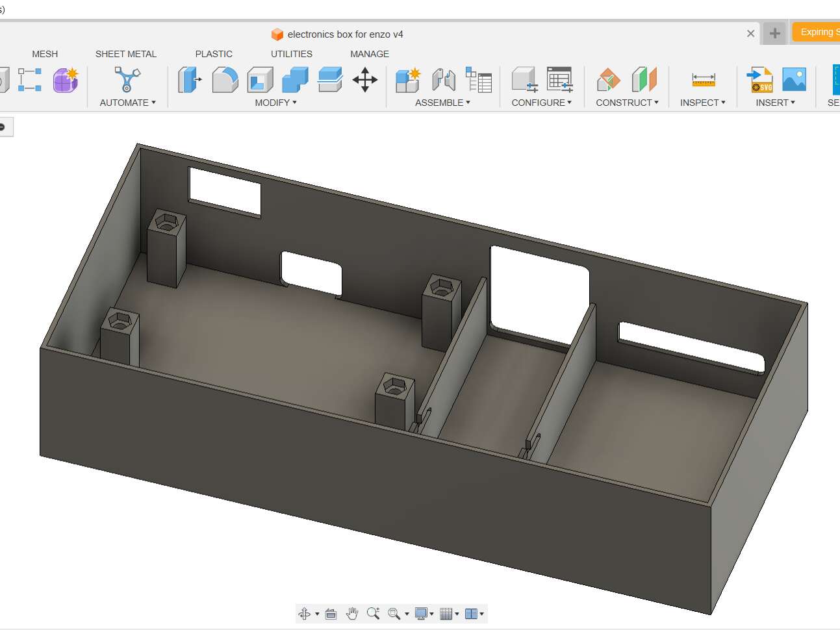Switch to the UTILITIES tab

292,54
